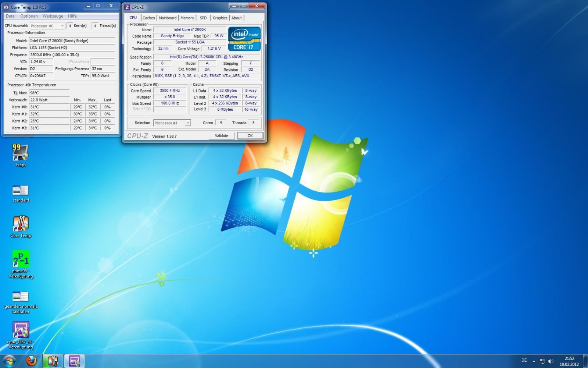
Task: Click the Validate button in CPU-Z
Action: coord(222,136)
